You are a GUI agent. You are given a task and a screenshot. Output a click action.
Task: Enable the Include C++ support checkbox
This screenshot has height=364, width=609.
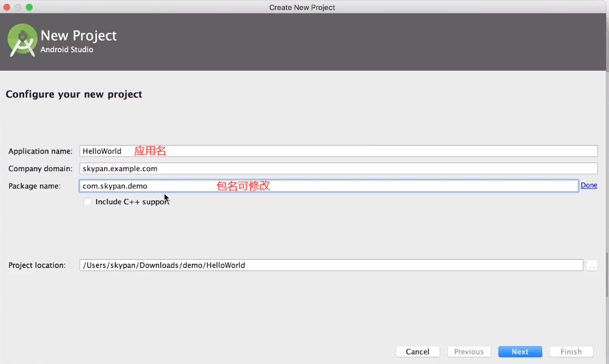click(88, 202)
